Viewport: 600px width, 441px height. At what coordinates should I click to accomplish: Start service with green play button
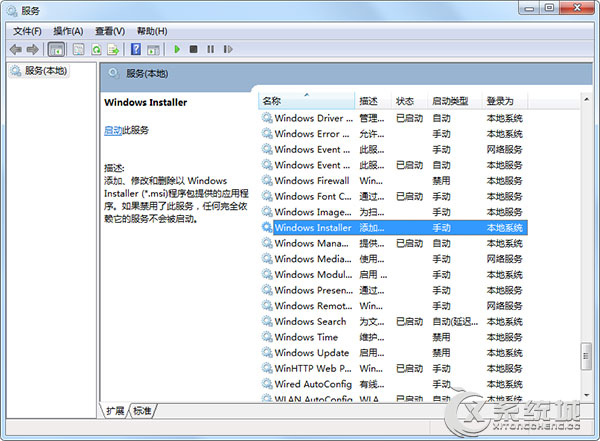pos(177,49)
